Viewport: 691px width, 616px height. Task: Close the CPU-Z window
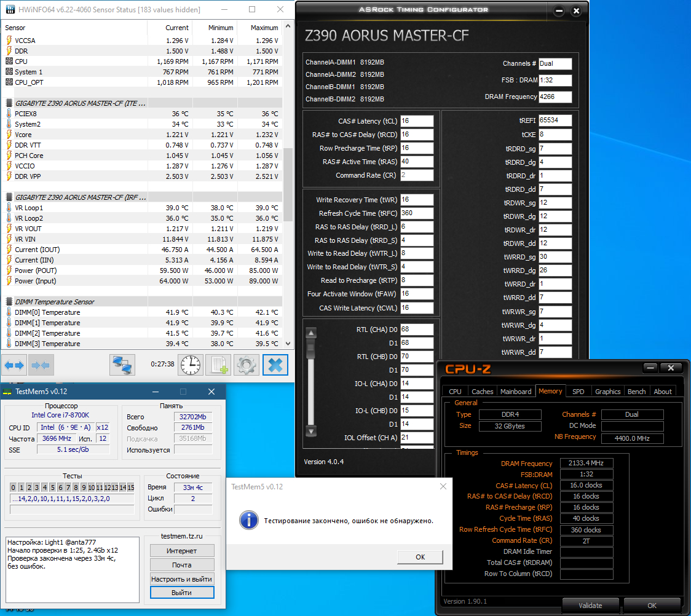tap(671, 368)
